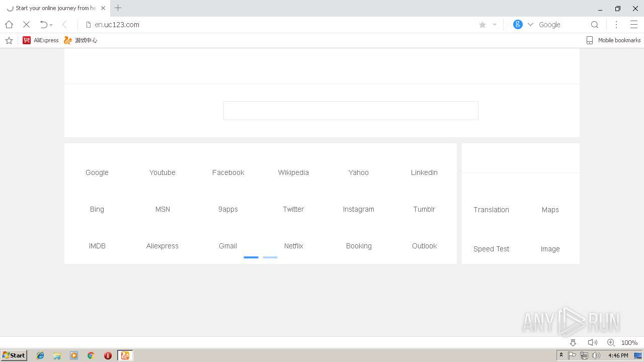Stop loading the page

click(27, 25)
